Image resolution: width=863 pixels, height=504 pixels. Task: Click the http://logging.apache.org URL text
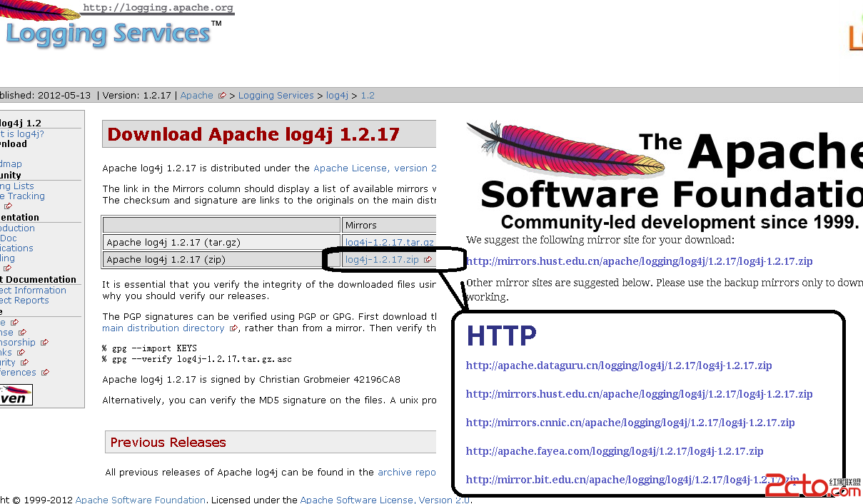158,8
